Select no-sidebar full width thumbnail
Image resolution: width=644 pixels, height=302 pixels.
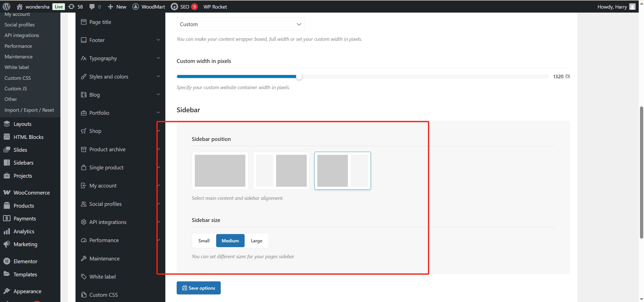(x=220, y=171)
